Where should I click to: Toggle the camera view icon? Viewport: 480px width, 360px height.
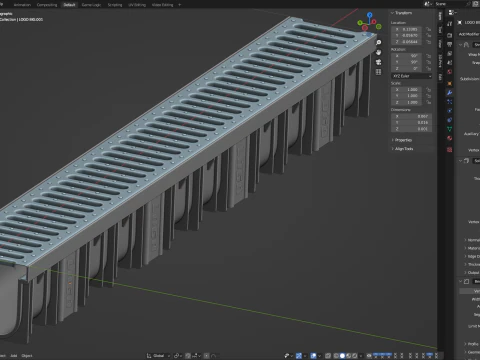point(378,62)
